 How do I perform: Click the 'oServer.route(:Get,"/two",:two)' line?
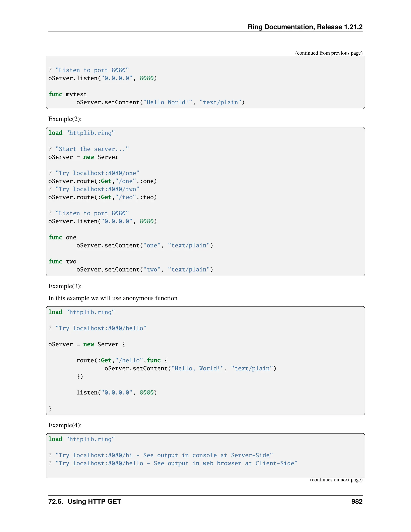[x=103, y=197]
